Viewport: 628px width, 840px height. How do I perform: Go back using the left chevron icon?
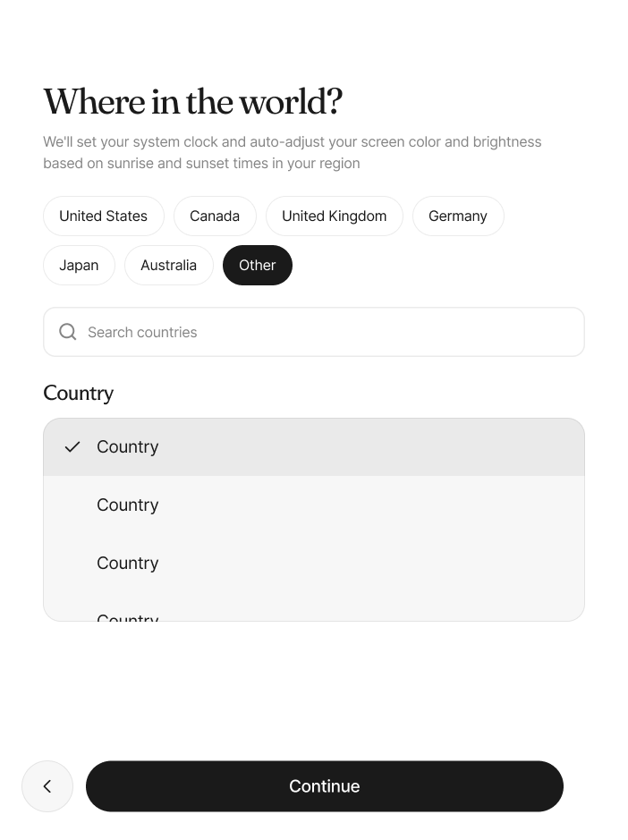pos(47,786)
